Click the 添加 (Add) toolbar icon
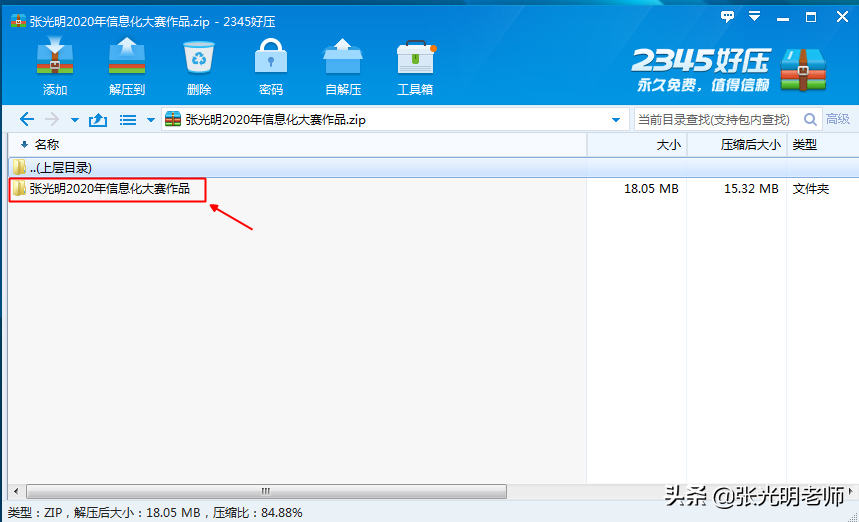 point(55,56)
